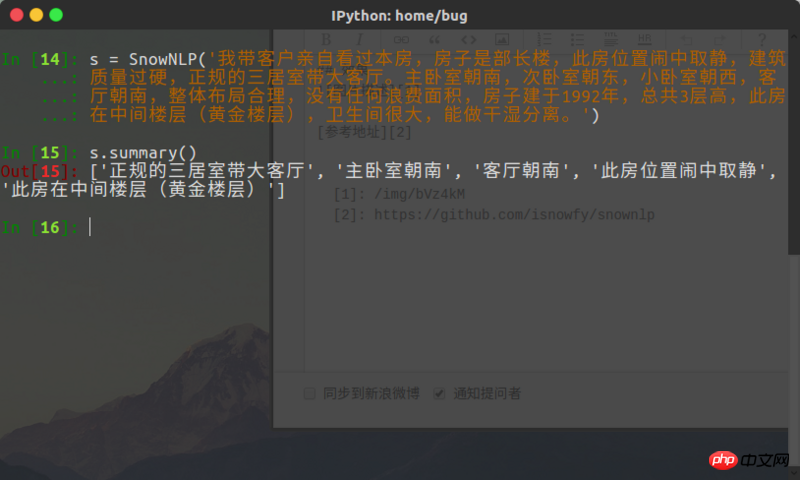Screen dimensions: 800x480
Task: Create a bulleted list in the background editor
Action: [x=577, y=39]
